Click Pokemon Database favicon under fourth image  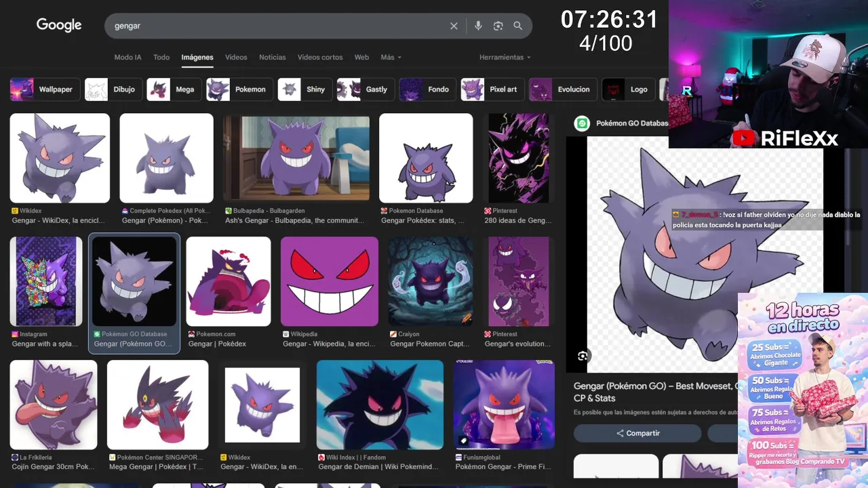pyautogui.click(x=384, y=211)
